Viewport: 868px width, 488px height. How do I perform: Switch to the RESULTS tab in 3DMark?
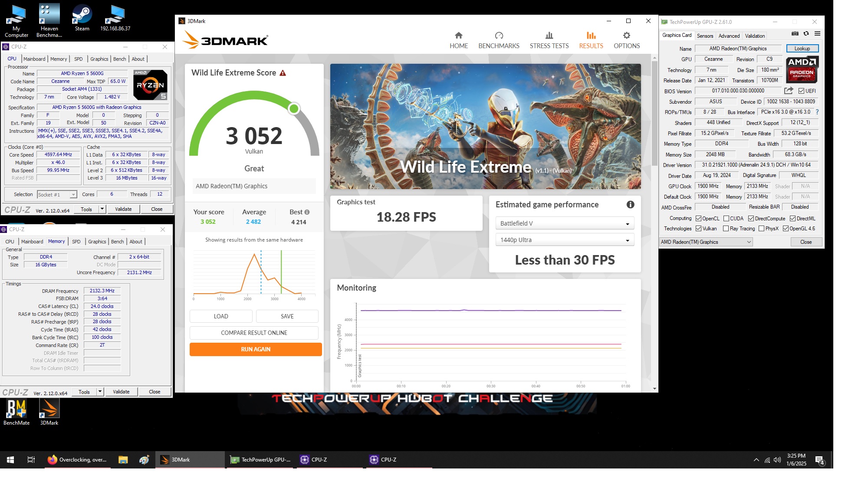591,40
